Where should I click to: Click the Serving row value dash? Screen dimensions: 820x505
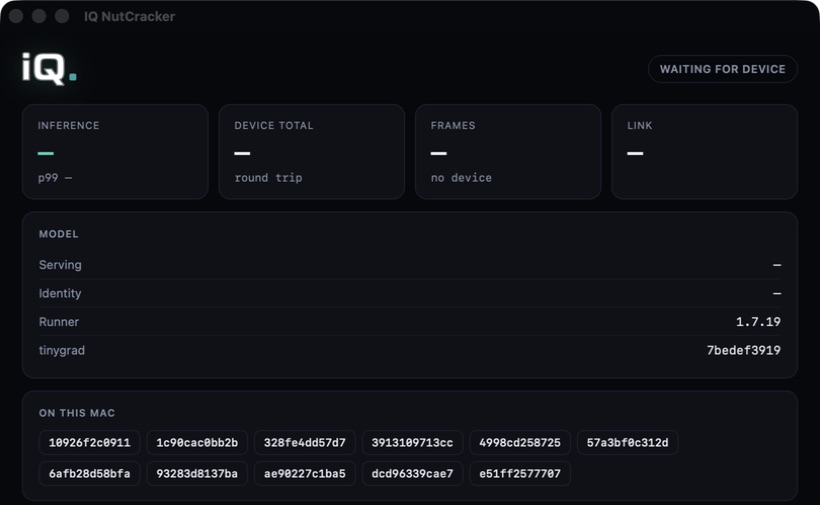(x=777, y=265)
